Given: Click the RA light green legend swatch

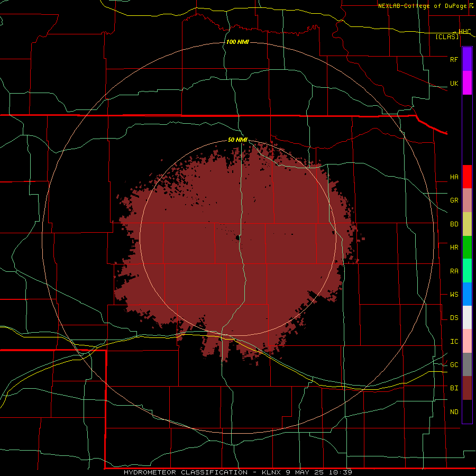Looking at the screenshot, I should [x=467, y=271].
